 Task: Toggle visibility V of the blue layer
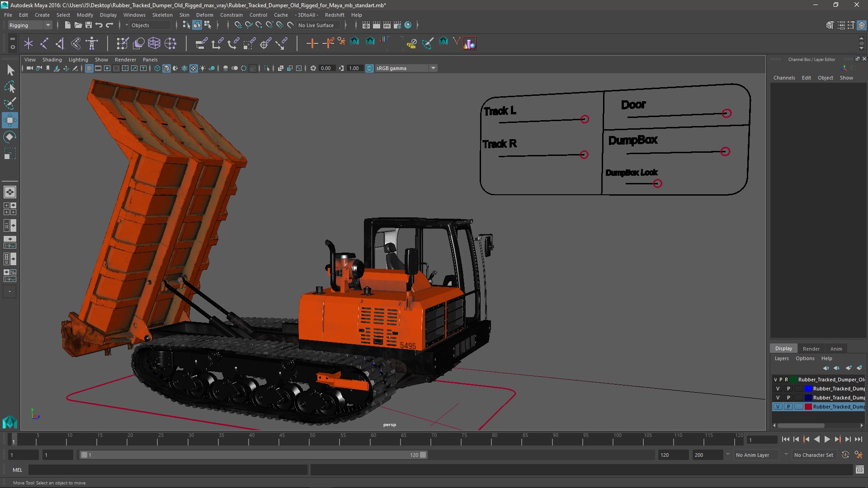pos(778,389)
